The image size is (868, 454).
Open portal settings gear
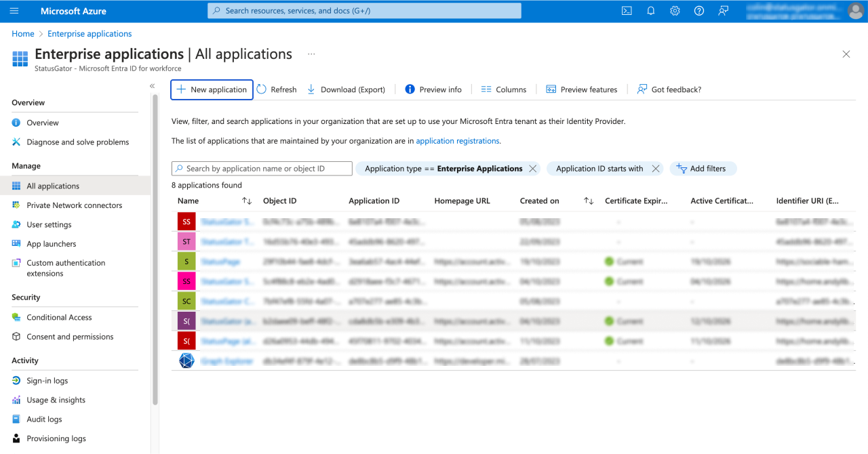point(675,11)
